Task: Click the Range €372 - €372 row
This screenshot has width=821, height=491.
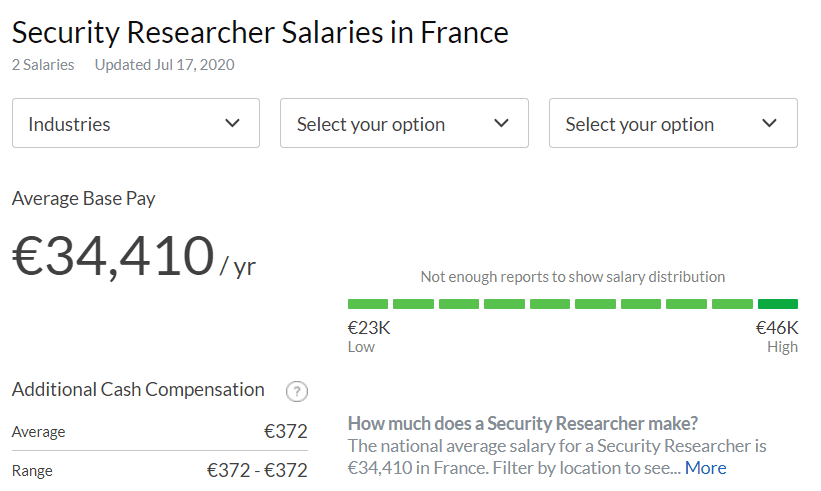Action: tap(160, 470)
